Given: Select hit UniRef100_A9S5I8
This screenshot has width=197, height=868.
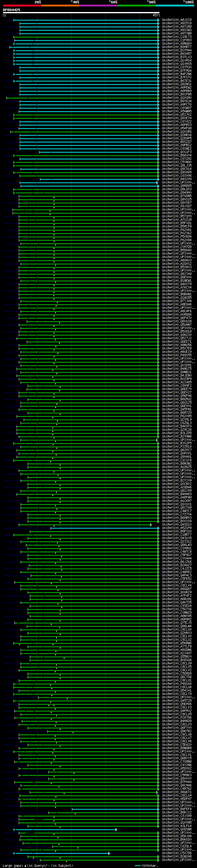Looking at the screenshot, I should click(177, 23).
